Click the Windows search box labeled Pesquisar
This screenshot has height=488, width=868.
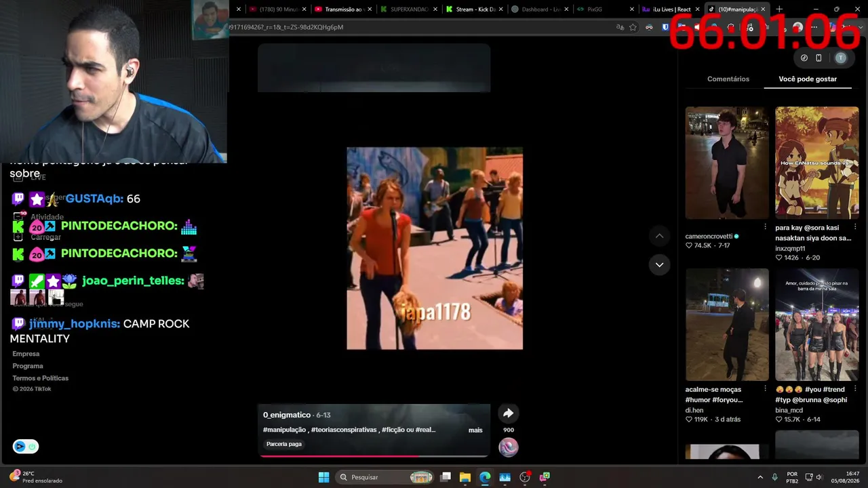click(384, 477)
